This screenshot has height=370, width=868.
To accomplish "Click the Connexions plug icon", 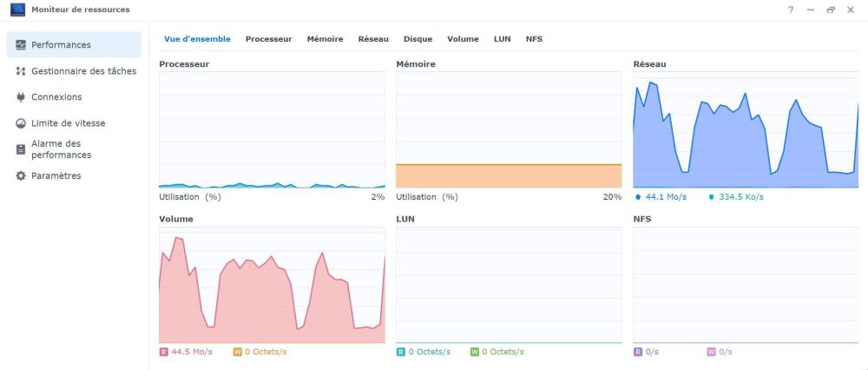I will pyautogui.click(x=21, y=97).
